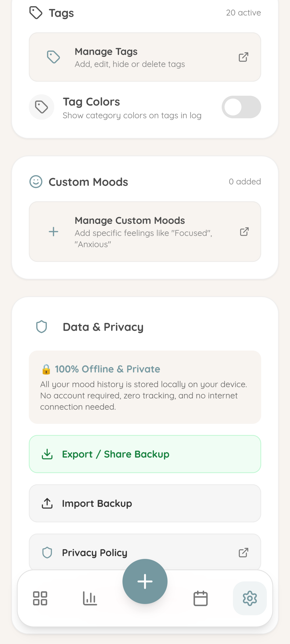This screenshot has width=290, height=644.
Task: Select the settings gear tab
Action: pyautogui.click(x=250, y=598)
